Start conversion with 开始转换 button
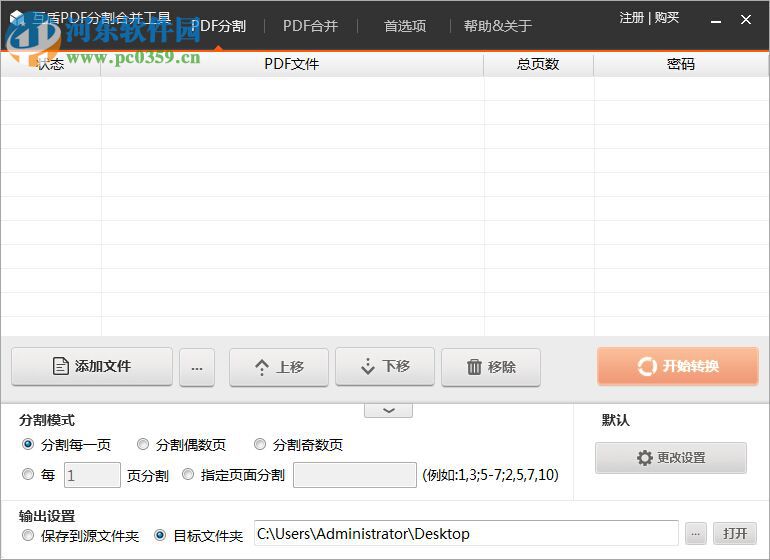 click(678, 366)
